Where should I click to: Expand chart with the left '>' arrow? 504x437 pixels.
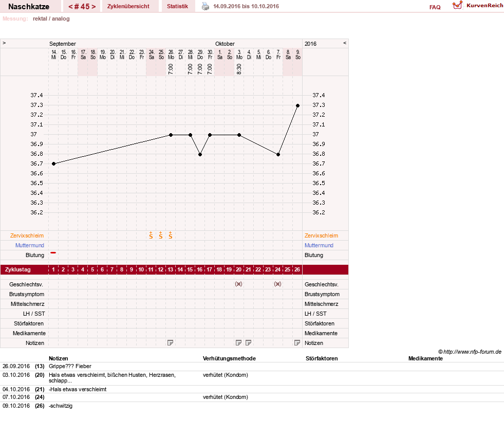[4, 43]
